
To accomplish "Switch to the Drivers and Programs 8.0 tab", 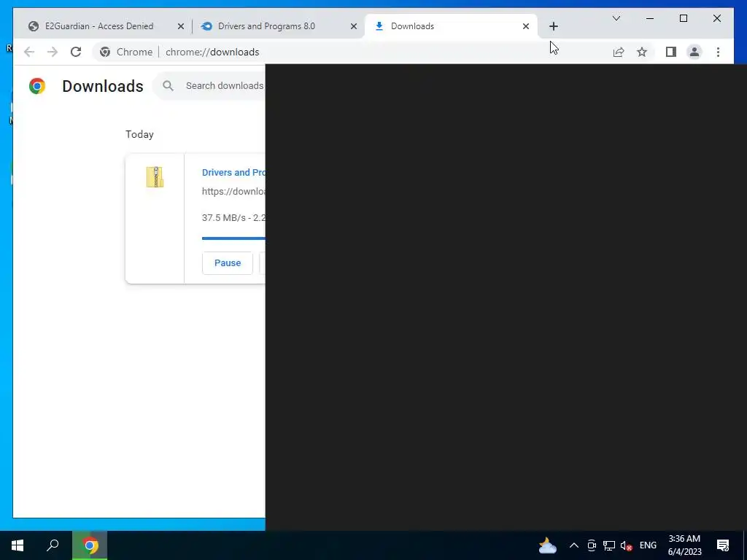I will (279, 26).
